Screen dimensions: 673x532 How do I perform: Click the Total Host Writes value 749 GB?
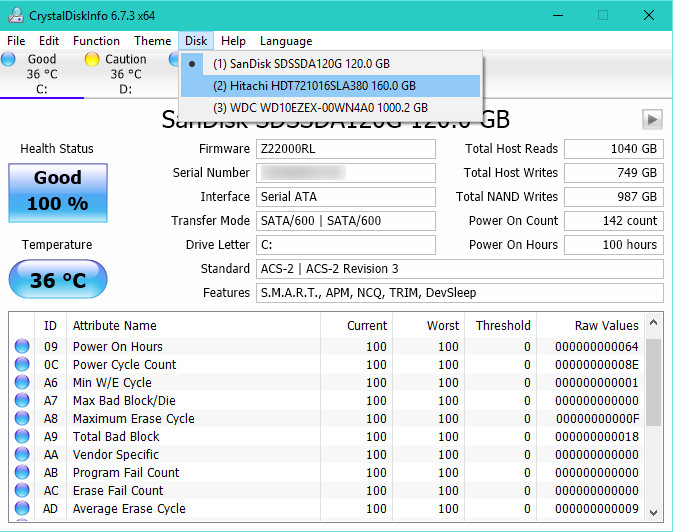pyautogui.click(x=614, y=173)
